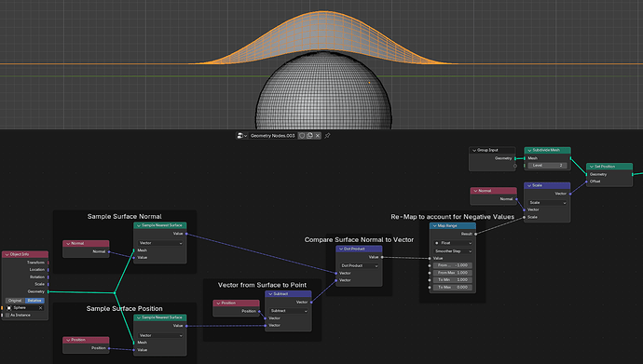Pin the node tree with pin icon
643x364 pixels.
coord(327,136)
